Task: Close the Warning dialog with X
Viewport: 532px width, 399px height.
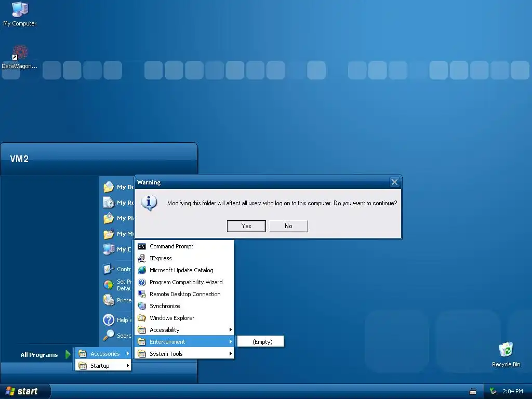Action: click(394, 182)
